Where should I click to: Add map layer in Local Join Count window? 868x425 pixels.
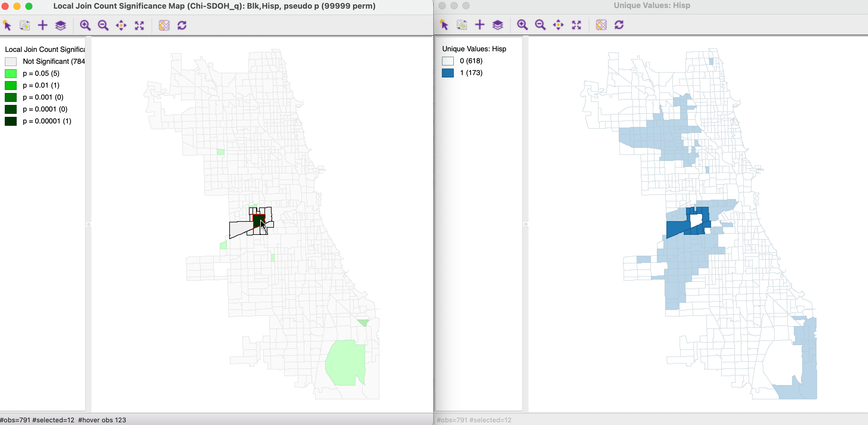[43, 25]
